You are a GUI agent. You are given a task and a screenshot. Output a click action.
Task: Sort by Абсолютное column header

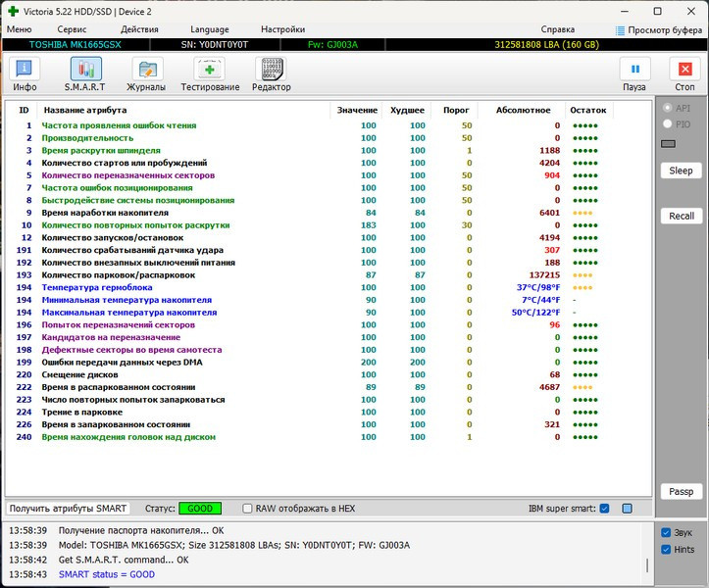(523, 110)
